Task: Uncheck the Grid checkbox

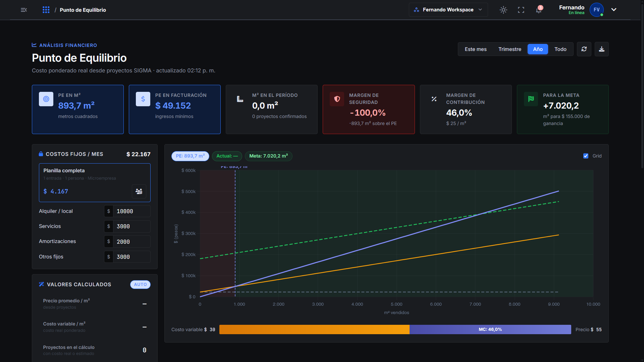Action: tap(586, 156)
